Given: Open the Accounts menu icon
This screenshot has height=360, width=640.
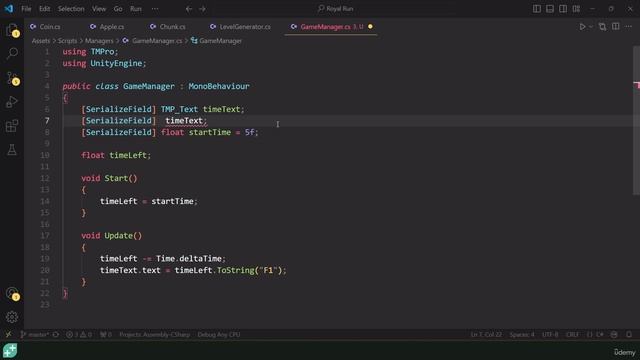Looking at the screenshot, I should click(x=12, y=293).
